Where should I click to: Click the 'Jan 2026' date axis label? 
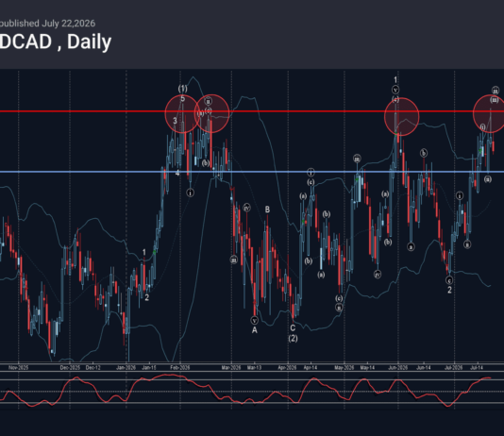[x=126, y=367]
